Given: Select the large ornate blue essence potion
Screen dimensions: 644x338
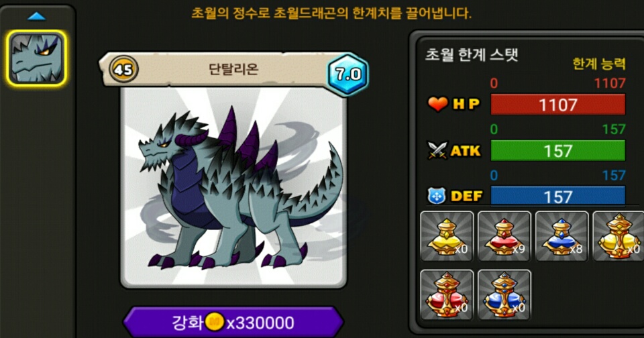Looking at the screenshot, I should coord(504,295).
